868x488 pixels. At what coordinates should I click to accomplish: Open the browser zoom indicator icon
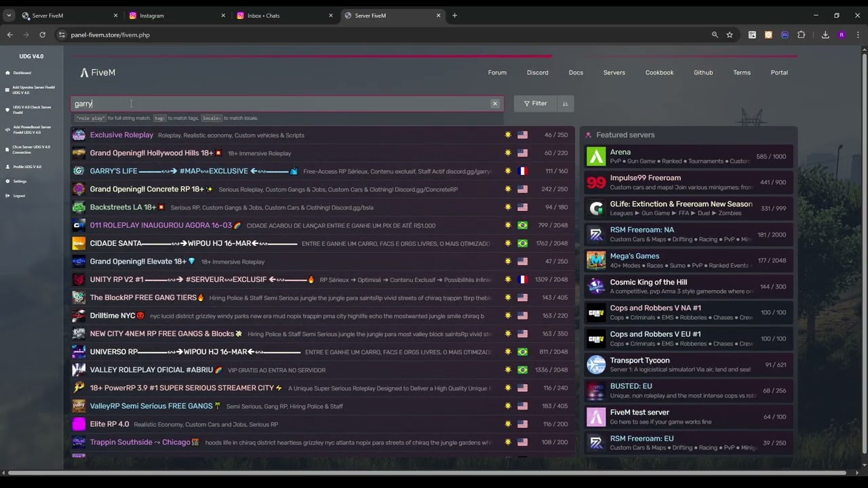[715, 35]
